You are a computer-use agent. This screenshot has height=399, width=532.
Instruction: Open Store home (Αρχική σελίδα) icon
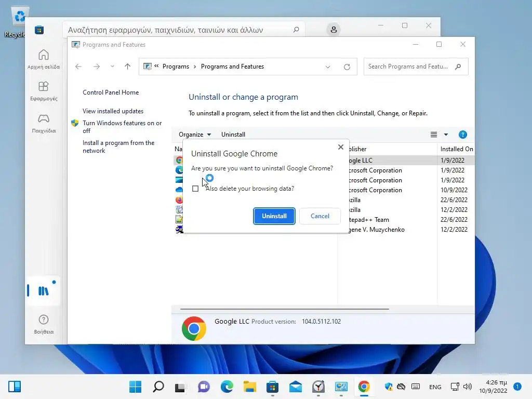pos(44,59)
